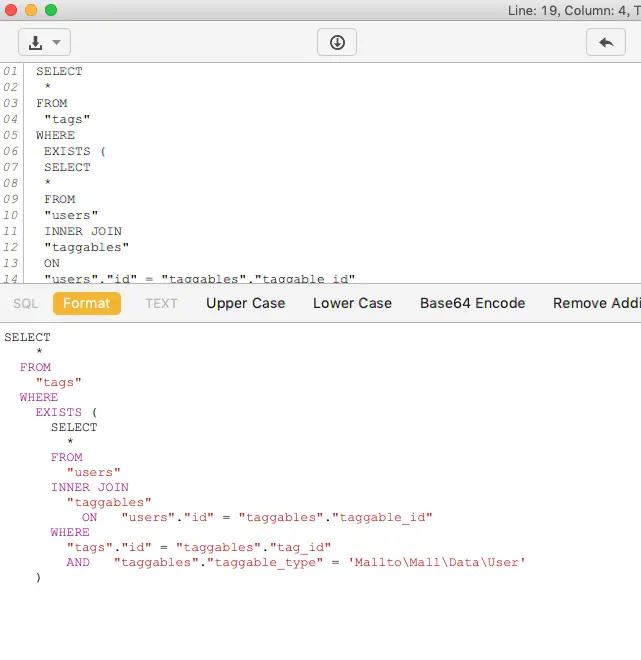Click "taggable_type" in the formatted output

[265, 563]
